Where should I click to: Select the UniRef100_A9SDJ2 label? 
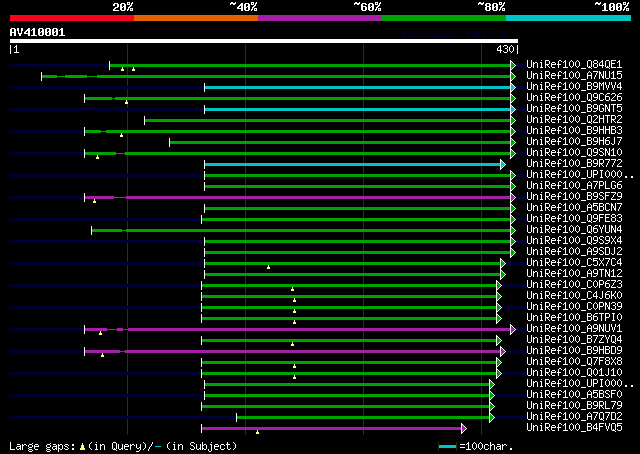pos(574,252)
